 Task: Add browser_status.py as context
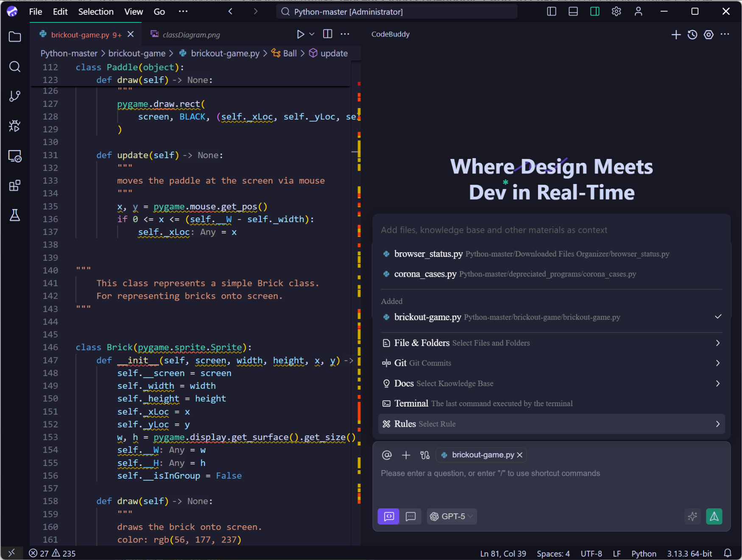tap(428, 254)
